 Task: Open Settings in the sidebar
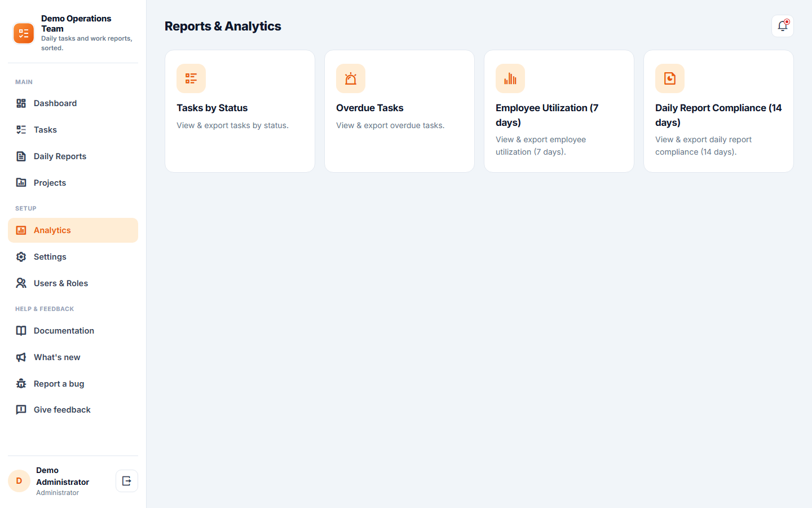coord(73,257)
